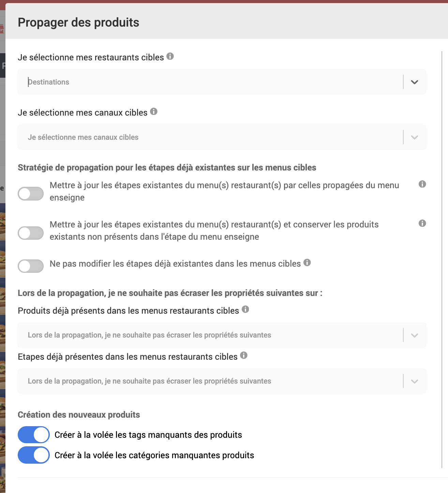Expand the Destinations dropdown arrow

[415, 82]
